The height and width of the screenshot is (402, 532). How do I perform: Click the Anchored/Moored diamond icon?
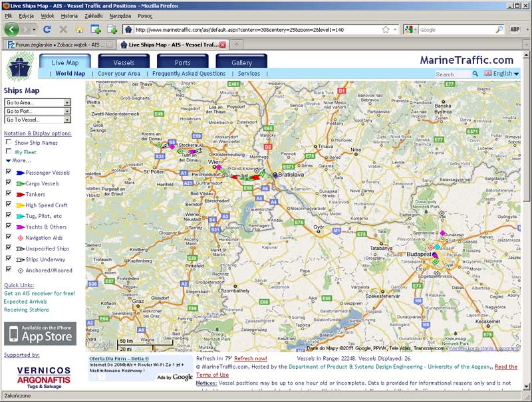pos(21,270)
